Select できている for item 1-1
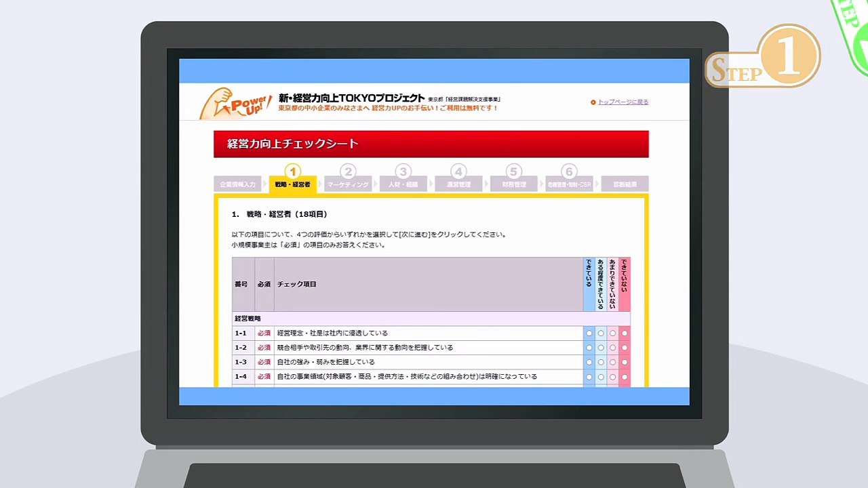This screenshot has width=868, height=488. (x=589, y=333)
